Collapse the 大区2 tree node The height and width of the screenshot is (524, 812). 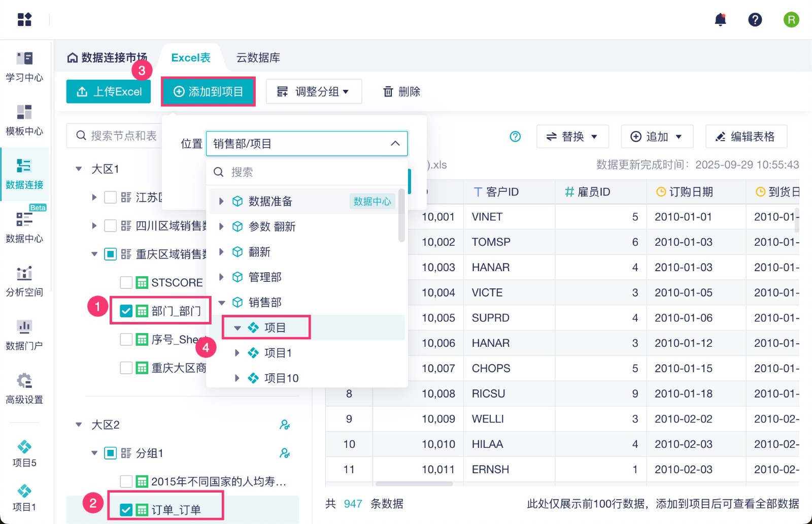[x=79, y=424]
